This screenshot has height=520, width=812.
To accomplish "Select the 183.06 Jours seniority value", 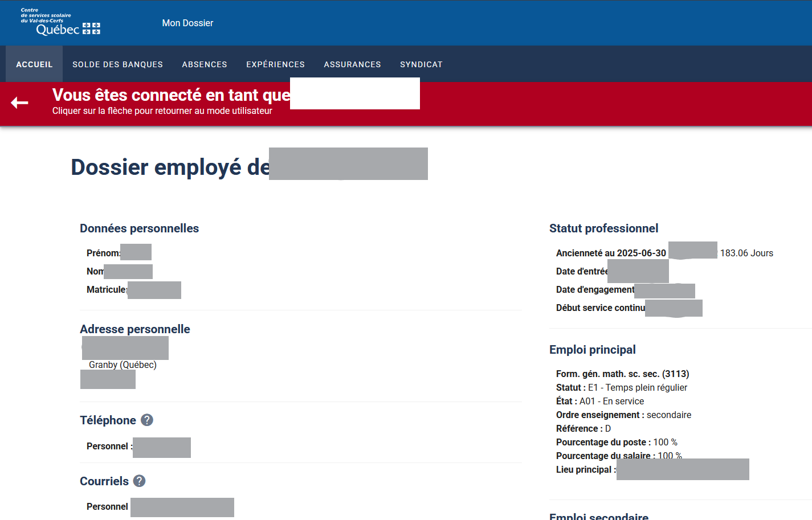I will point(746,253).
